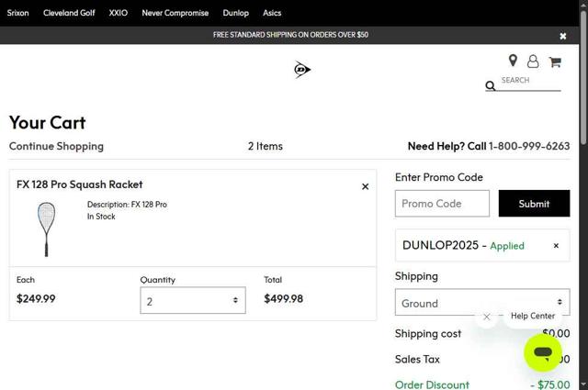The image size is (588, 390).
Task: Click the '- $75.00' discount amount
Action: (x=550, y=384)
